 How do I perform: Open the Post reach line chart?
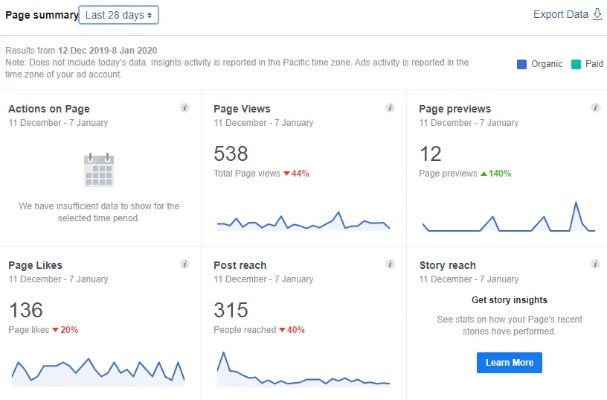(303, 373)
